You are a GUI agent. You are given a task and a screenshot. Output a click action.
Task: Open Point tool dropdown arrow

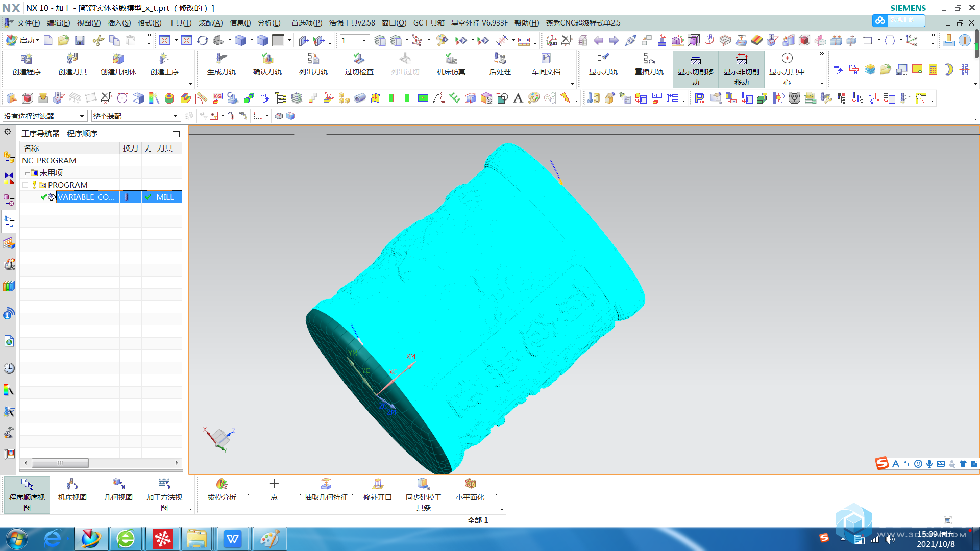point(300,495)
